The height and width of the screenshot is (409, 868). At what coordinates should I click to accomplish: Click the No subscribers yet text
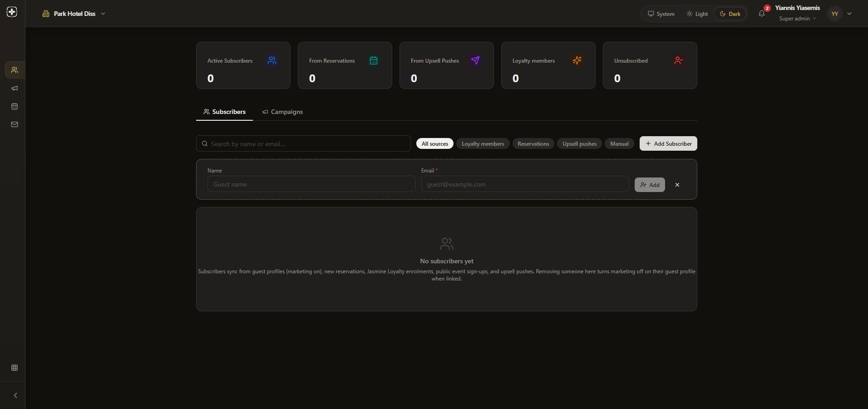pyautogui.click(x=447, y=261)
